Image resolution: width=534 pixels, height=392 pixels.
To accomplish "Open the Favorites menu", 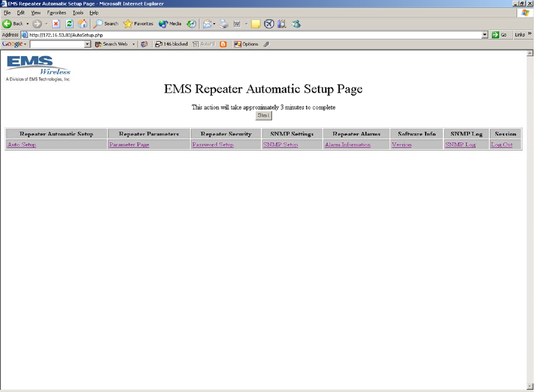I will (x=57, y=13).
